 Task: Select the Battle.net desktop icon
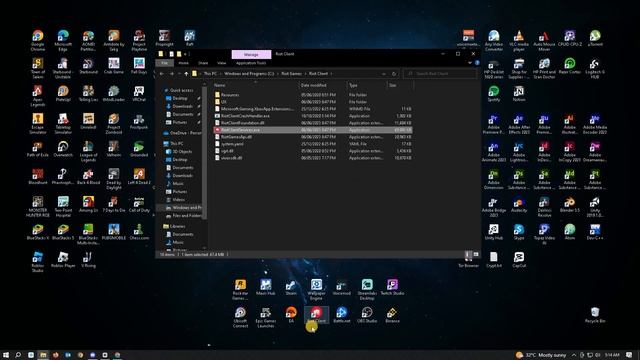pos(342,315)
